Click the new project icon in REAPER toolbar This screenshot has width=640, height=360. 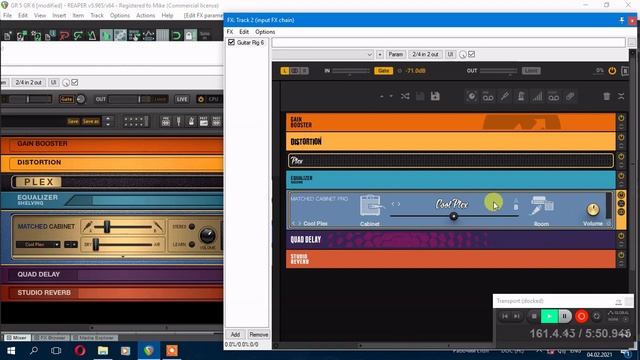[8, 36]
